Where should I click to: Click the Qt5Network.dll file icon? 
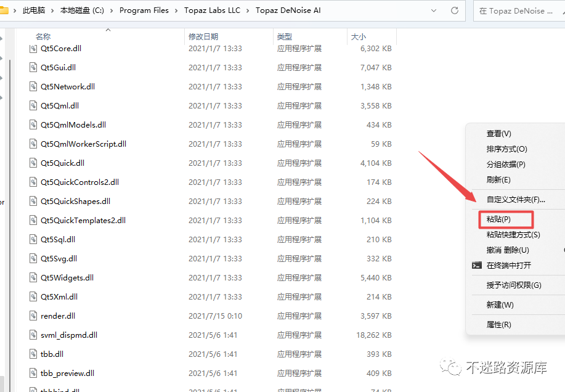click(33, 86)
